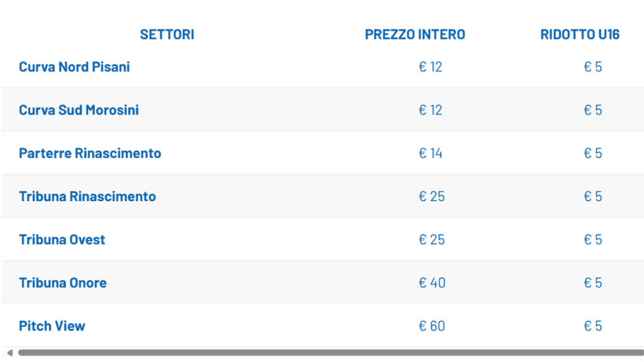644x362 pixels.
Task: Select the Tribuna Onore sector
Action: [62, 282]
